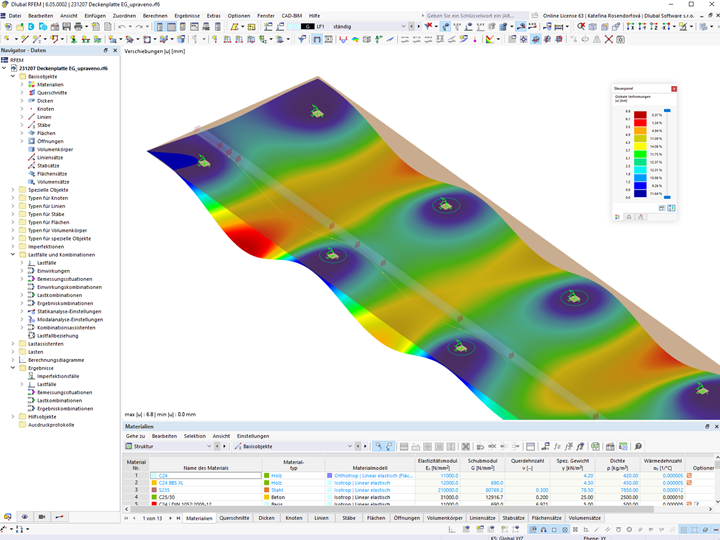Collapse Lastfälle und Kombinationen folder
Viewport: 720px width, 540px height.
[13, 254]
